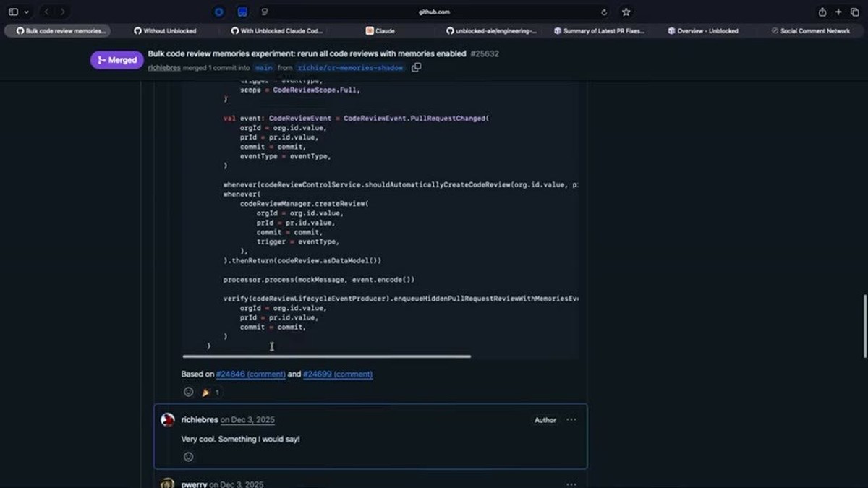
Task: Click richiebres avatar on the comment
Action: pyautogui.click(x=168, y=419)
